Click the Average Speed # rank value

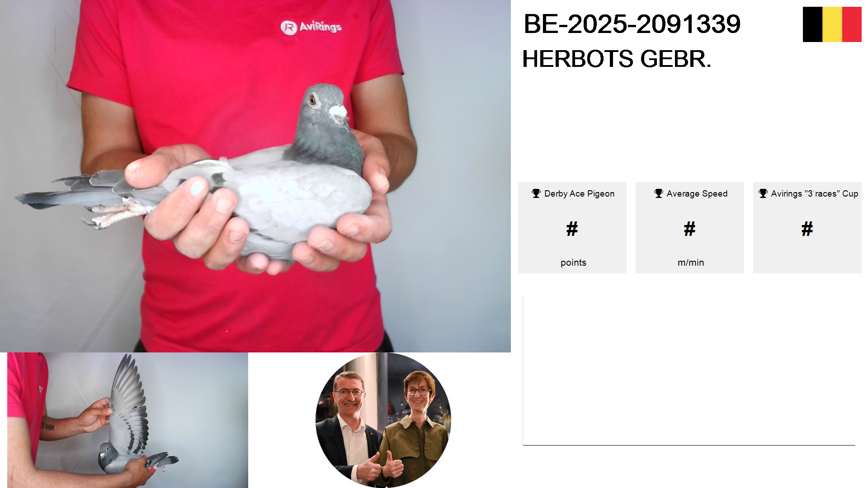[x=690, y=229]
